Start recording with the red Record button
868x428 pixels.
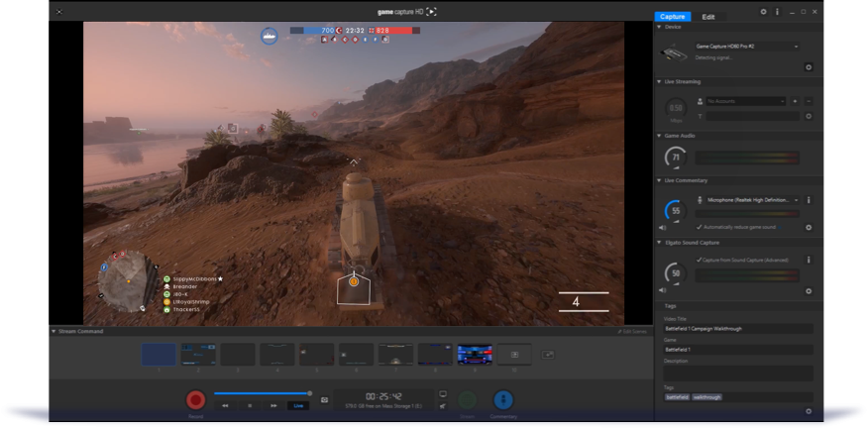click(x=195, y=399)
